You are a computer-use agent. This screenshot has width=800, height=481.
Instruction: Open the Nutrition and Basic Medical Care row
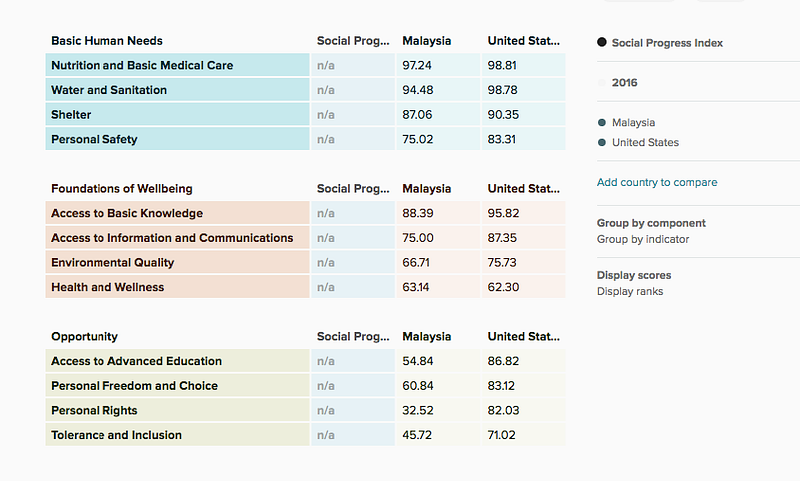pos(142,66)
